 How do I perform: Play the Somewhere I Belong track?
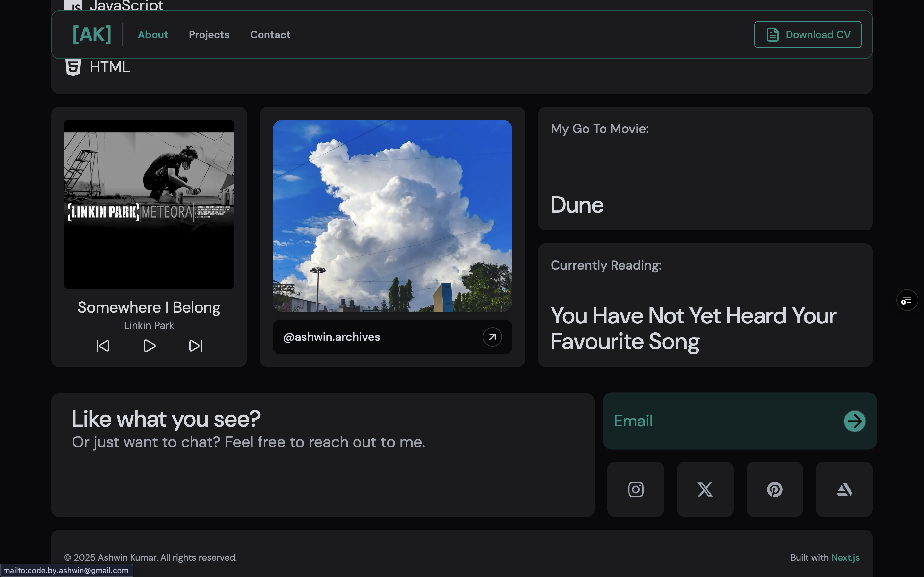(149, 346)
